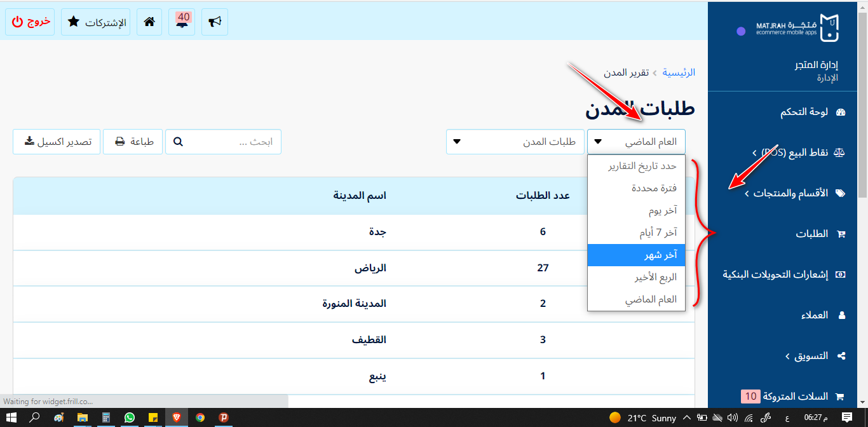Click the order count 27 cell
868x427 pixels.
(x=543, y=268)
